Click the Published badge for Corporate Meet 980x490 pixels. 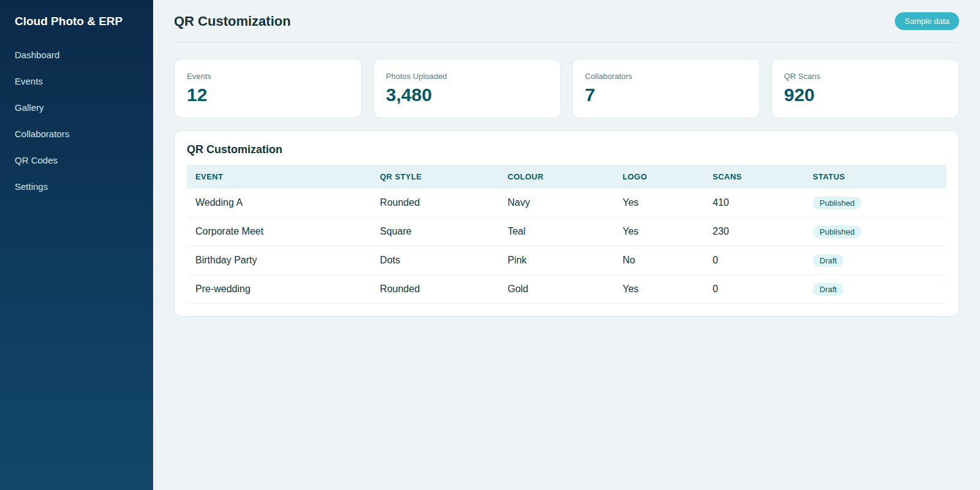[837, 232]
